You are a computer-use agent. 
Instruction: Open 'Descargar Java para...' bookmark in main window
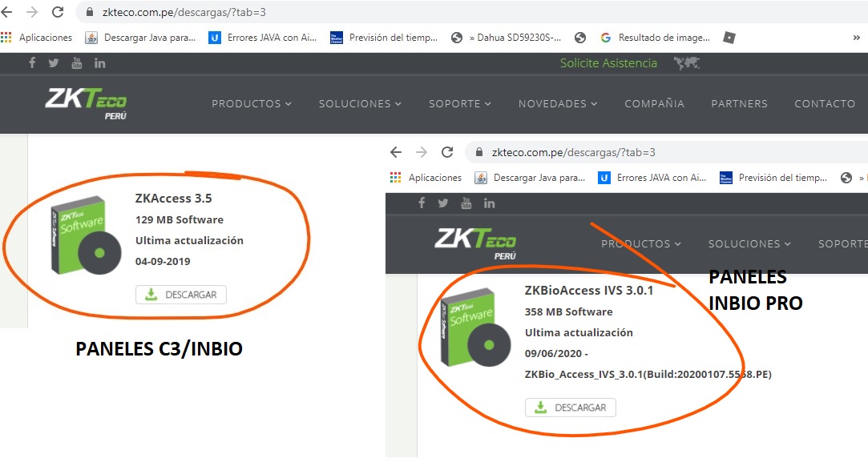140,38
